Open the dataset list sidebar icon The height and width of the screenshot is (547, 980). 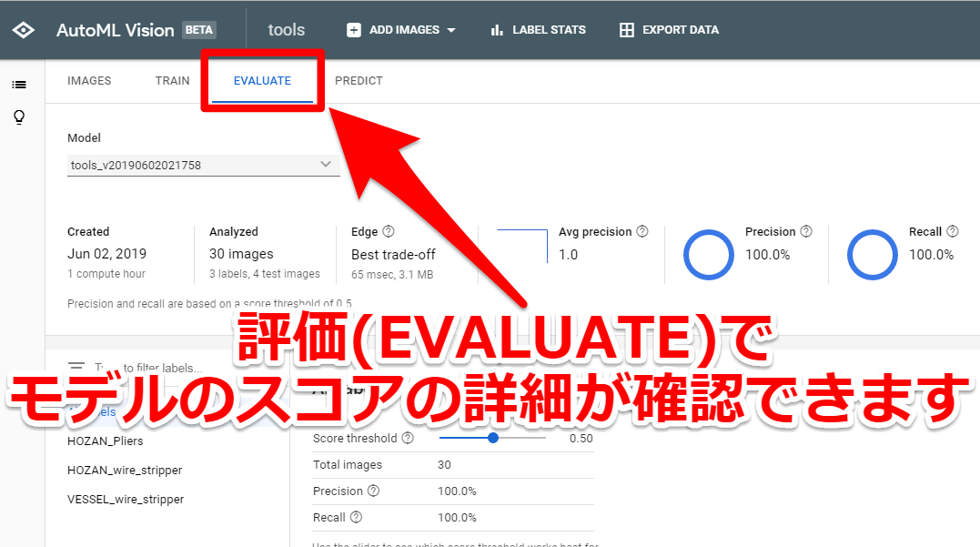(x=19, y=84)
